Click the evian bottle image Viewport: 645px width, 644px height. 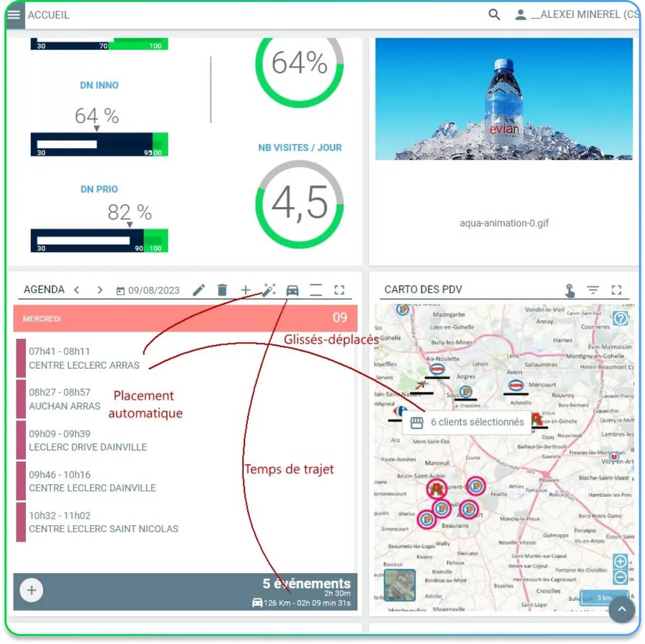tap(504, 99)
